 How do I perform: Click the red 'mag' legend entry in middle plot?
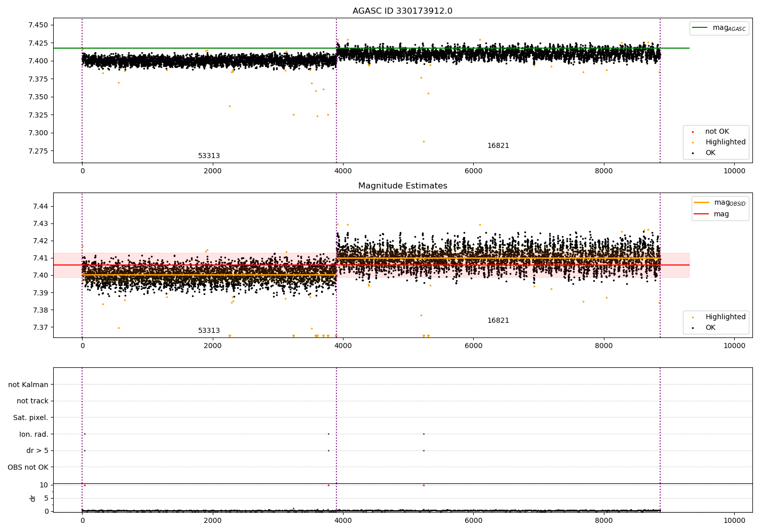click(x=712, y=214)
